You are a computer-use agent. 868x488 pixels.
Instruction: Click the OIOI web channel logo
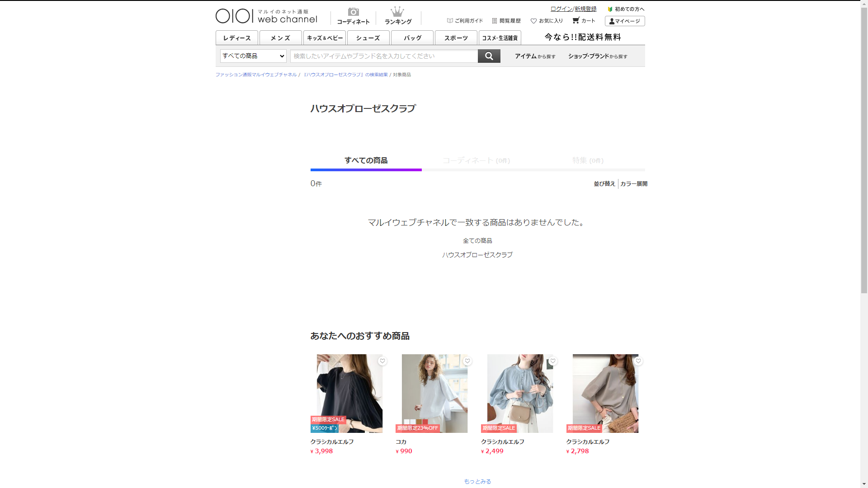(x=266, y=16)
